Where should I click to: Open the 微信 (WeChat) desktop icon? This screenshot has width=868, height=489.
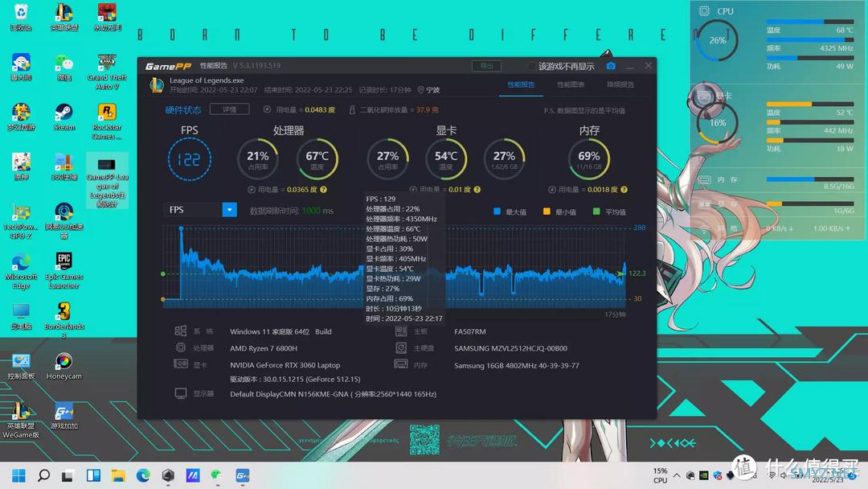64,67
